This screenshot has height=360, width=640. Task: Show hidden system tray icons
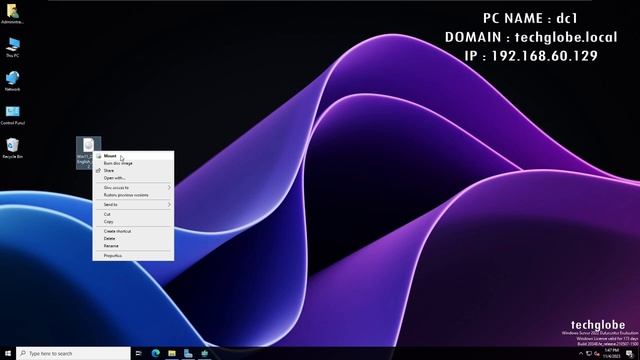coord(581,353)
